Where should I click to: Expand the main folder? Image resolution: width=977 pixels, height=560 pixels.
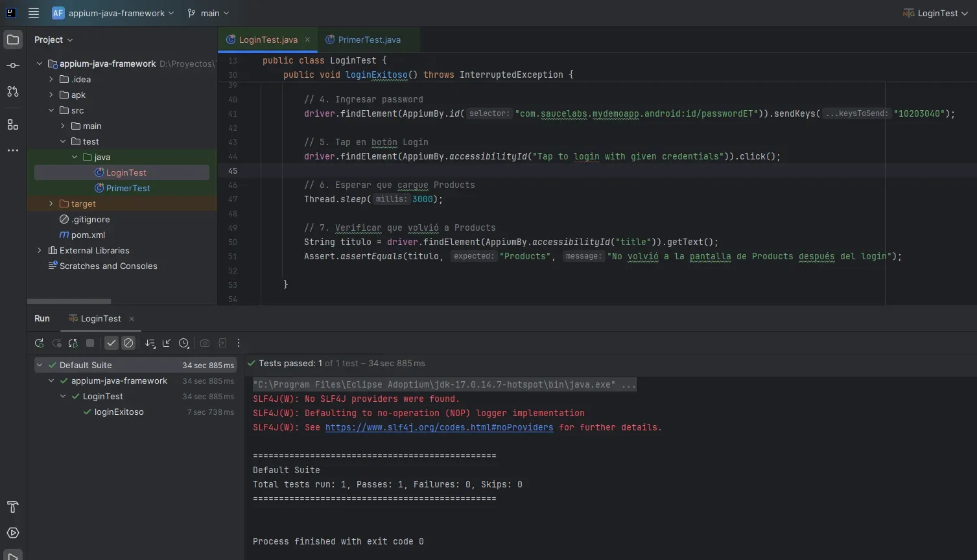pos(63,126)
